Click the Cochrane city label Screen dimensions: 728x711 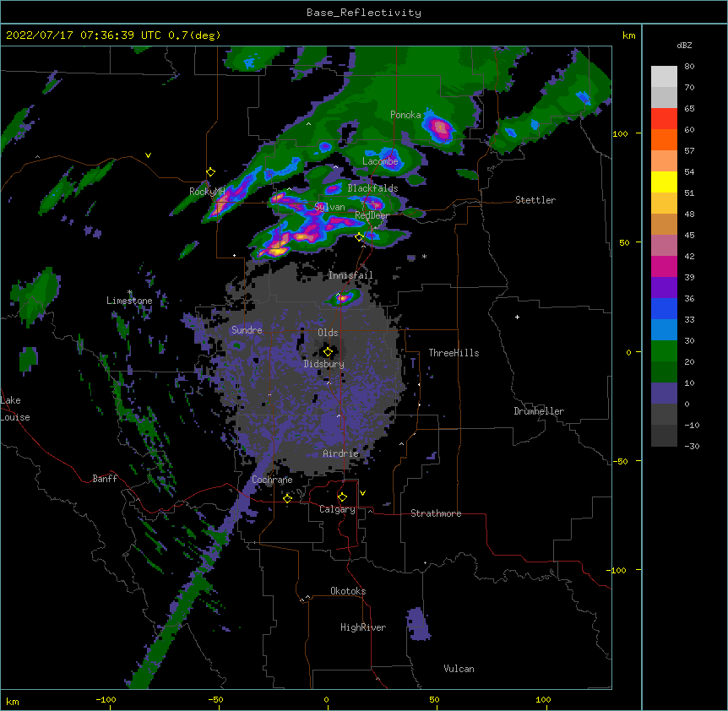[272, 480]
